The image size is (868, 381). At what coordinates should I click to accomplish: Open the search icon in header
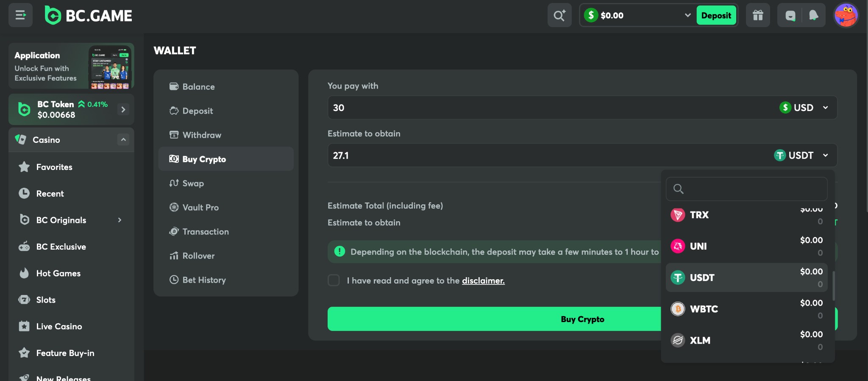(x=559, y=16)
